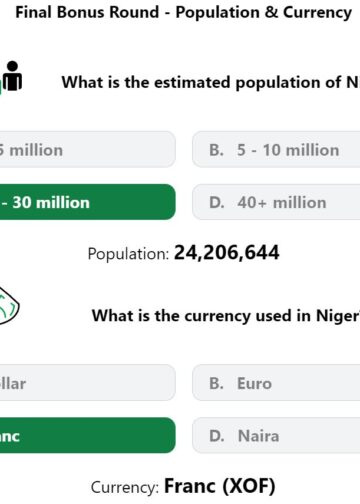Click letter B beside Euro
This screenshot has width=360, height=504.
click(x=216, y=383)
